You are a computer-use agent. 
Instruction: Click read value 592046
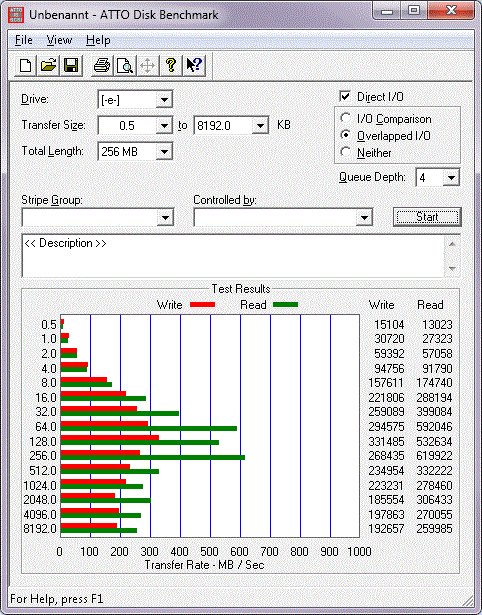click(x=434, y=427)
